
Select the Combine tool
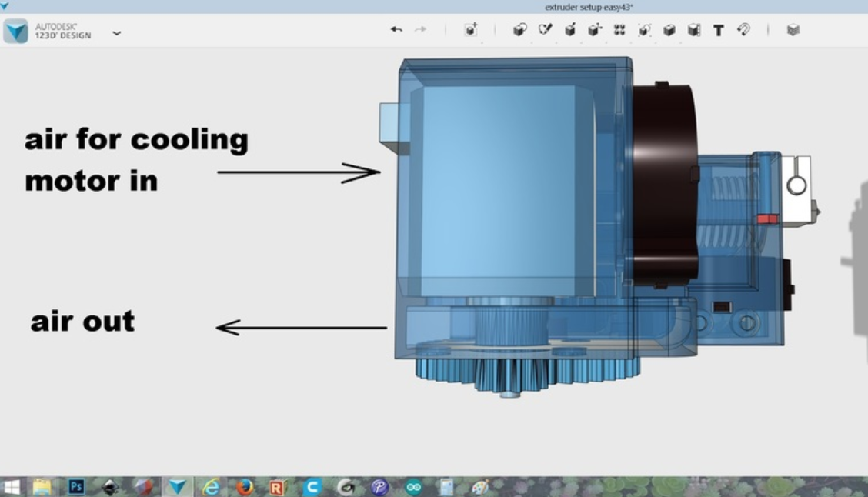click(669, 30)
